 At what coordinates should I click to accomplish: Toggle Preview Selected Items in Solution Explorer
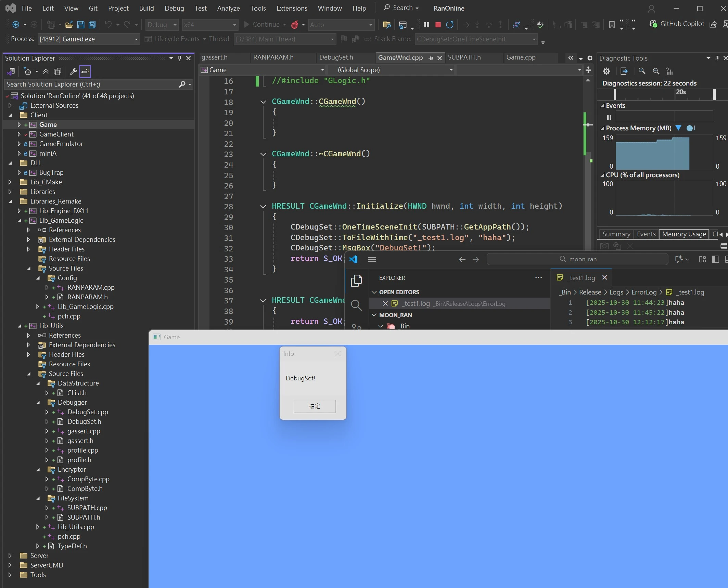tap(85, 71)
